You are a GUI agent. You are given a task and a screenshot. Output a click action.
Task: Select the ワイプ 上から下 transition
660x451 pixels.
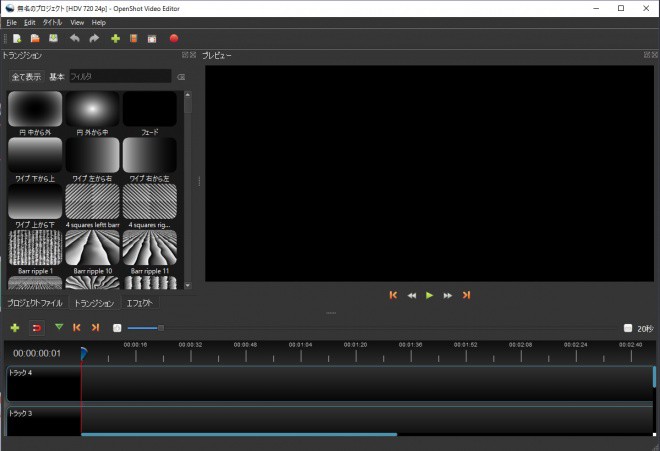[35, 202]
